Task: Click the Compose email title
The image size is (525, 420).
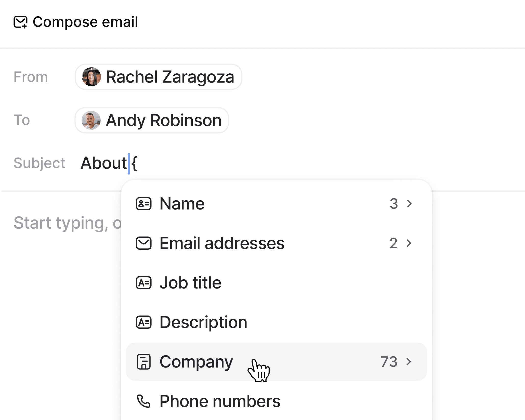Action: pyautogui.click(x=85, y=22)
